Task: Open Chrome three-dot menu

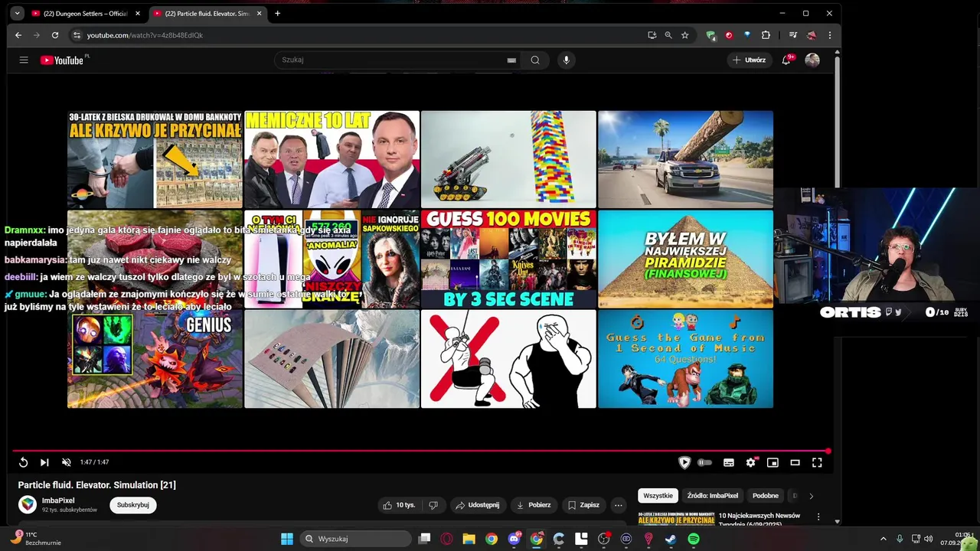Action: tap(829, 35)
